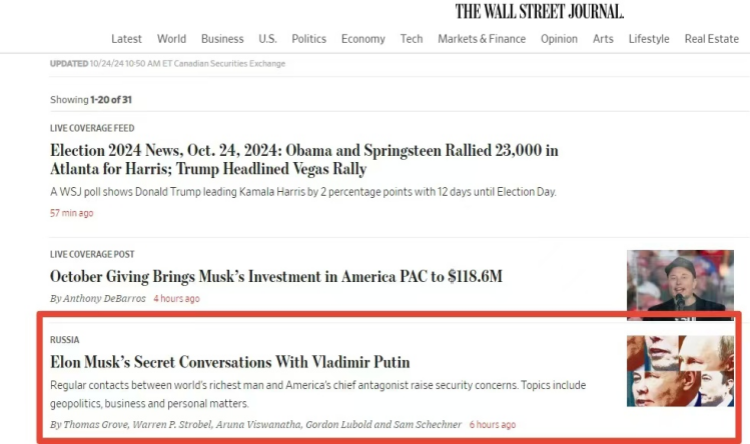
Task: Click The Wall Street Journal logo
Action: [539, 12]
